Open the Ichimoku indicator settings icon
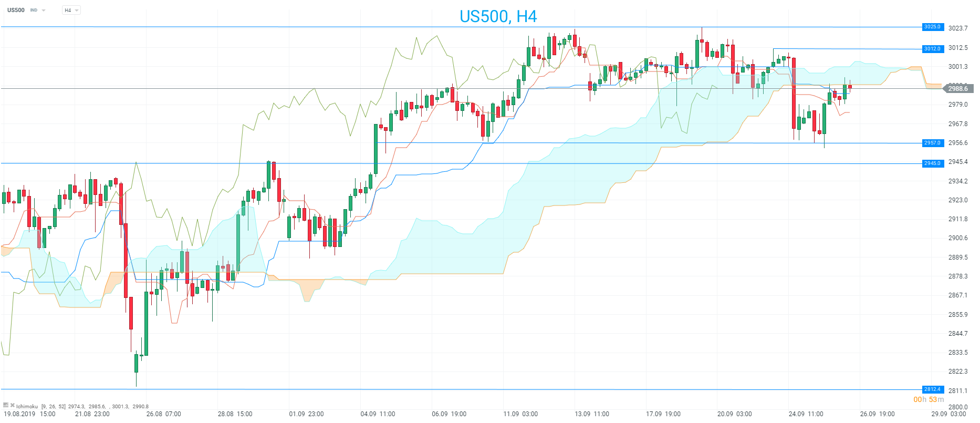 tap(6, 405)
